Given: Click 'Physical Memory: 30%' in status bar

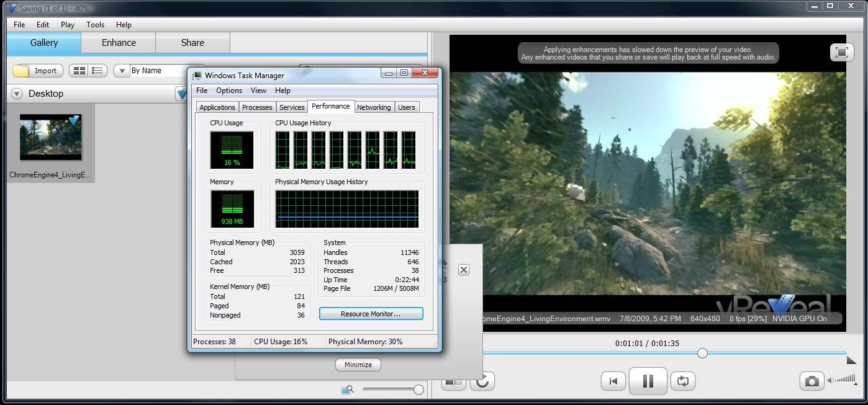Looking at the screenshot, I should tap(365, 342).
